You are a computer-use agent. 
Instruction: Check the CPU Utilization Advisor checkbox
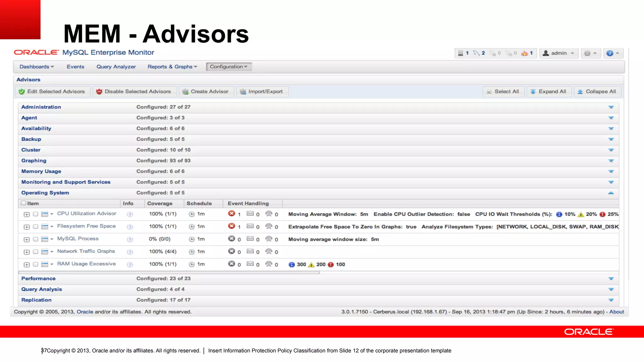[36, 214]
